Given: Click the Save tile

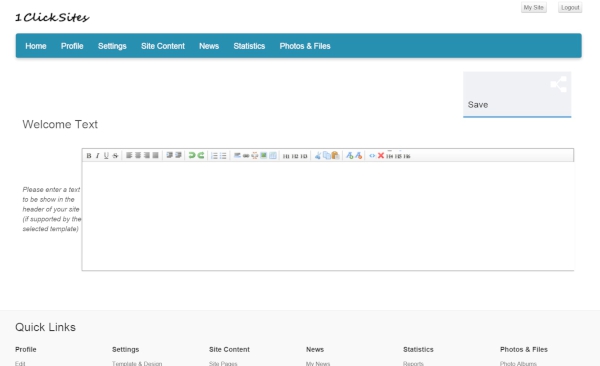Looking at the screenshot, I should (x=517, y=95).
